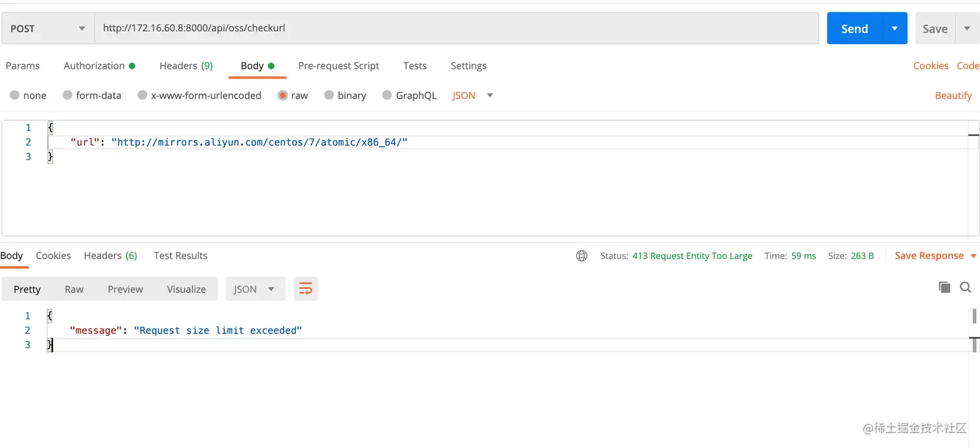Click the Save button
Screen dimensions: 980x448
tap(935, 29)
